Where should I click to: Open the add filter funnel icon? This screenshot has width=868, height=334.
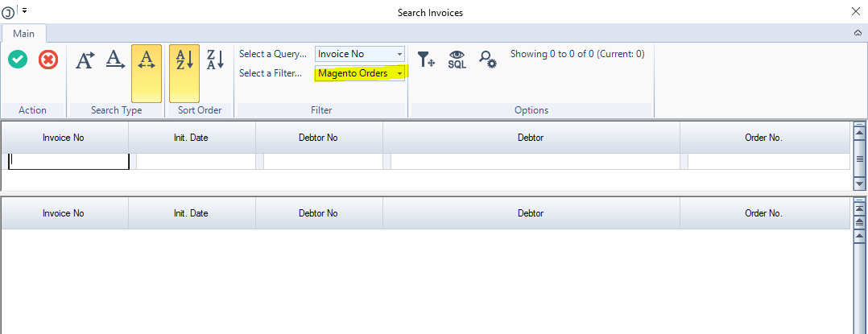point(426,60)
